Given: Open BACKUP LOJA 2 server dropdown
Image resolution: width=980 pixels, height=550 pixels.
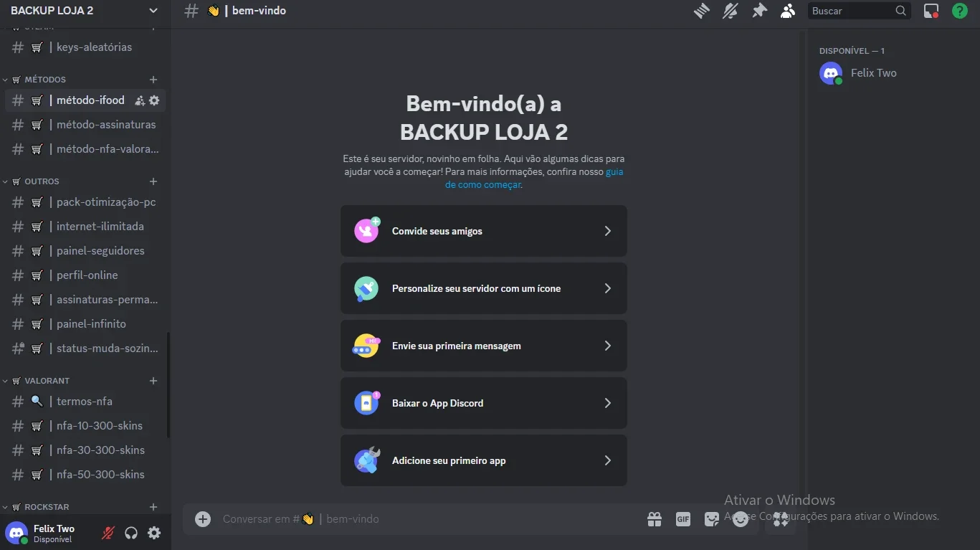Looking at the screenshot, I should [85, 11].
